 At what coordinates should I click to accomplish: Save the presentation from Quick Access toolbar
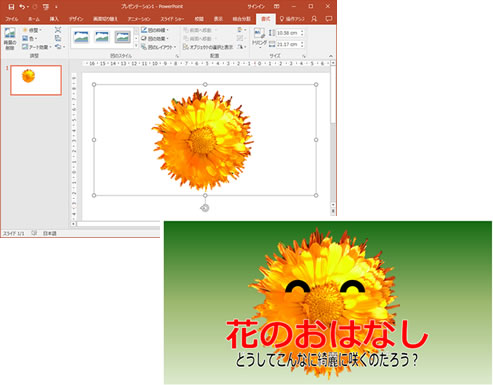point(11,7)
